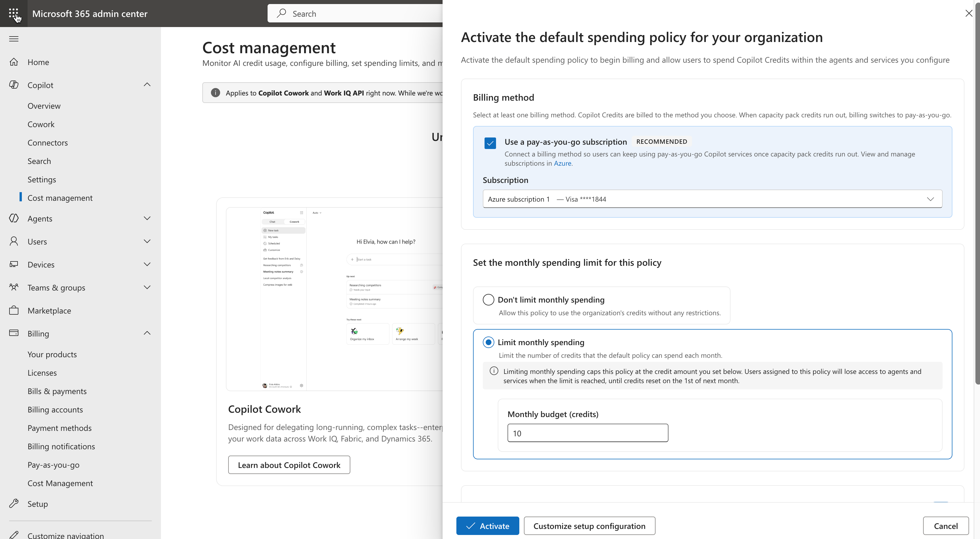Follow the Azure link
Image resolution: width=980 pixels, height=539 pixels.
click(x=562, y=163)
